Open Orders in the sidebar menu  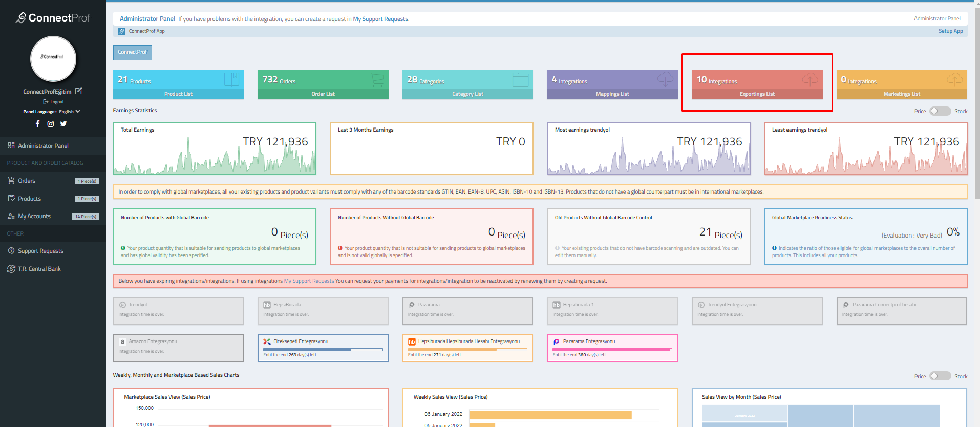[27, 181]
